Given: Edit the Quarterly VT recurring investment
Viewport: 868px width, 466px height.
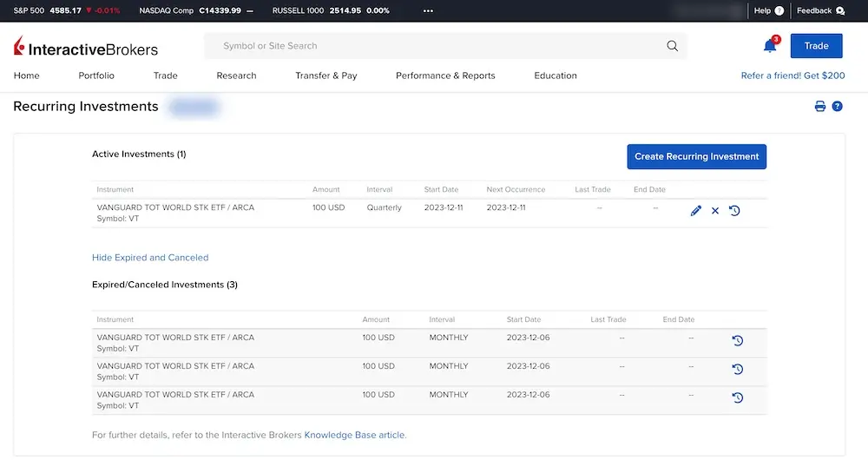Looking at the screenshot, I should coord(696,211).
